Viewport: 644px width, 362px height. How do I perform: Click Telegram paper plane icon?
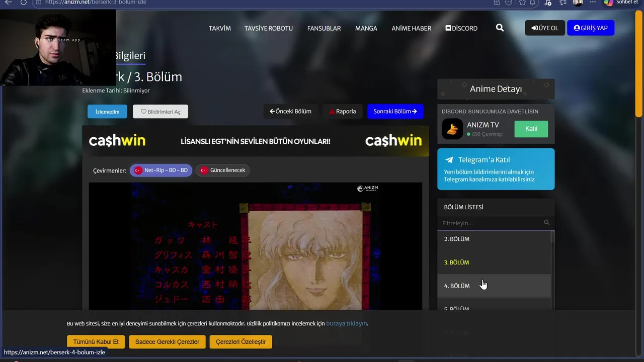coord(449,160)
